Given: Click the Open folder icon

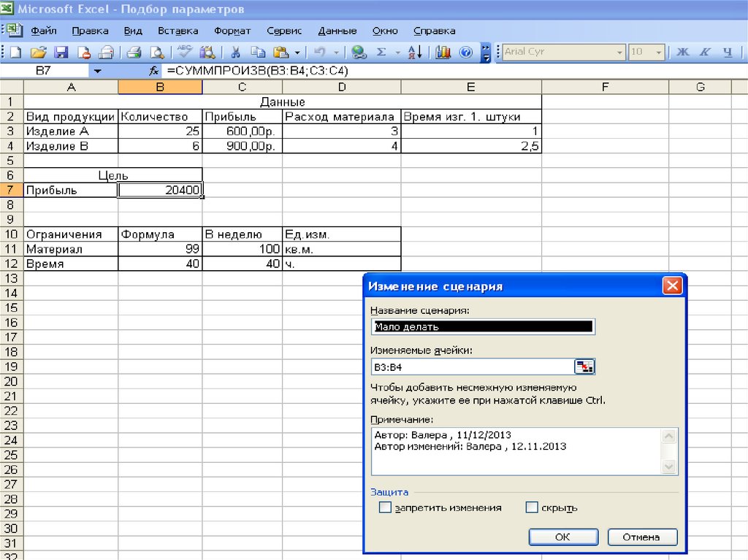Looking at the screenshot, I should 38,52.
